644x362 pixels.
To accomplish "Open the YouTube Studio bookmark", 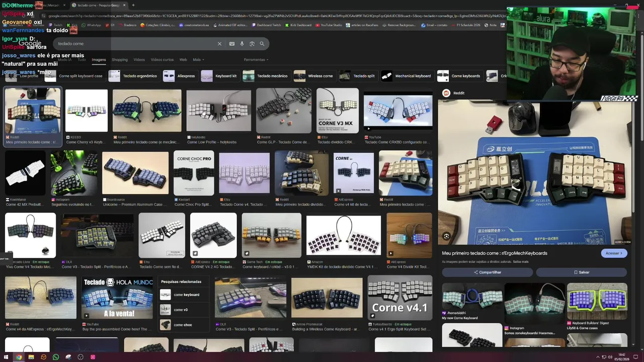I will (329, 25).
